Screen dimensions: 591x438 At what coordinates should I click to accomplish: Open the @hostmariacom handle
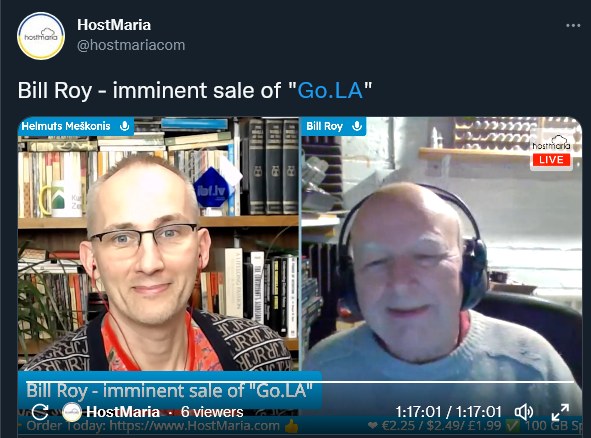click(x=131, y=45)
